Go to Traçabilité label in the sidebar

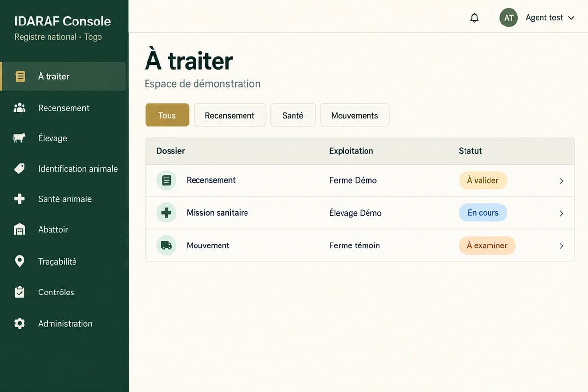pyautogui.click(x=57, y=261)
